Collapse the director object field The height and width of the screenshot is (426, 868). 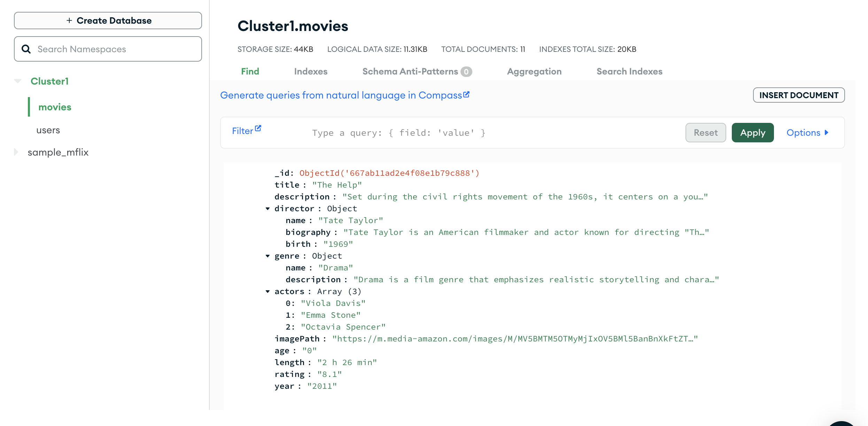268,208
